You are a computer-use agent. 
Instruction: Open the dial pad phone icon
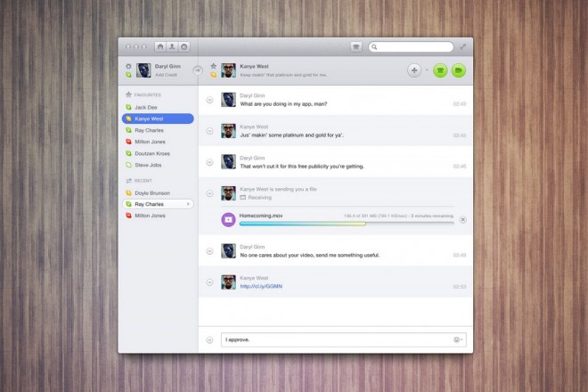coord(355,47)
